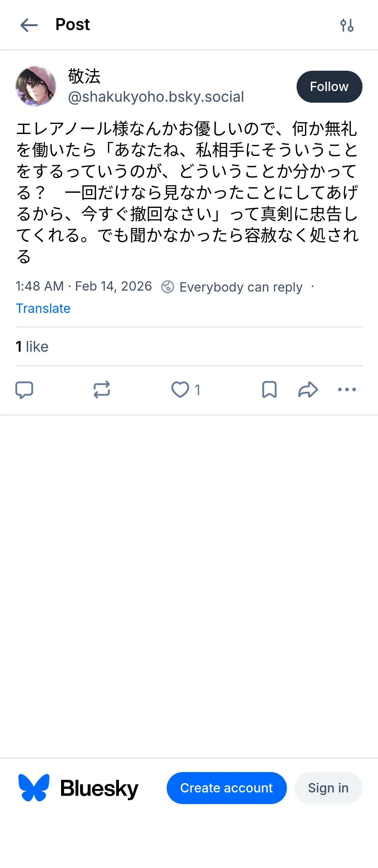Open thread display settings icon
This screenshot has height=868, width=378.
click(347, 25)
